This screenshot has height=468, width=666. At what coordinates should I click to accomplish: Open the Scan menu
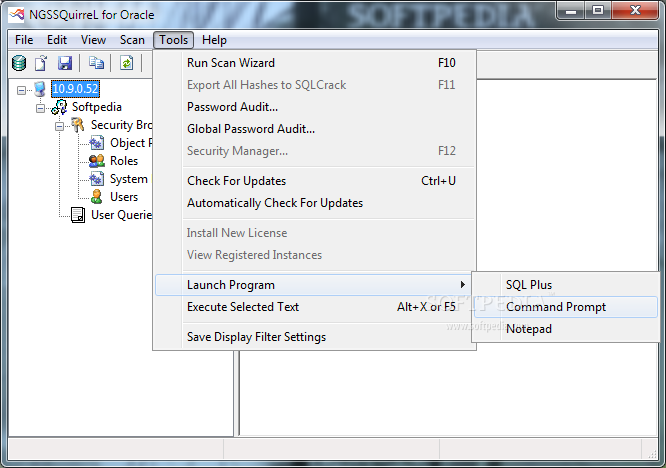[132, 40]
